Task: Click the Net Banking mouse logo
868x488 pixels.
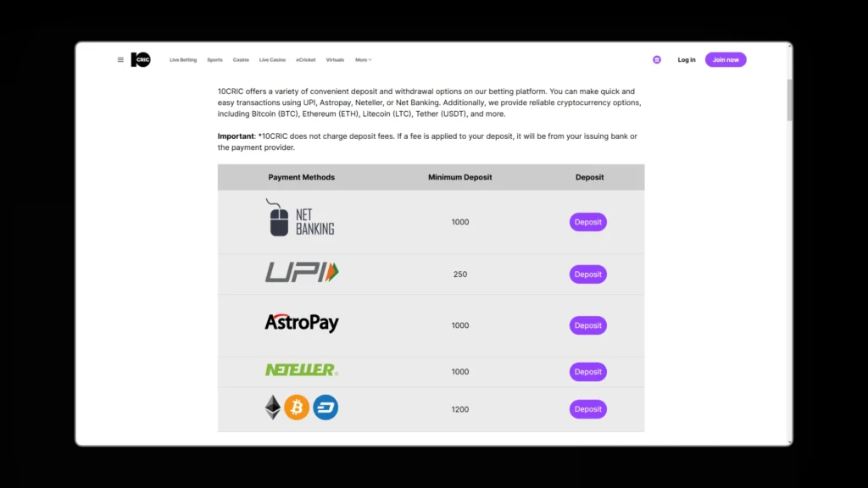Action: tap(300, 219)
